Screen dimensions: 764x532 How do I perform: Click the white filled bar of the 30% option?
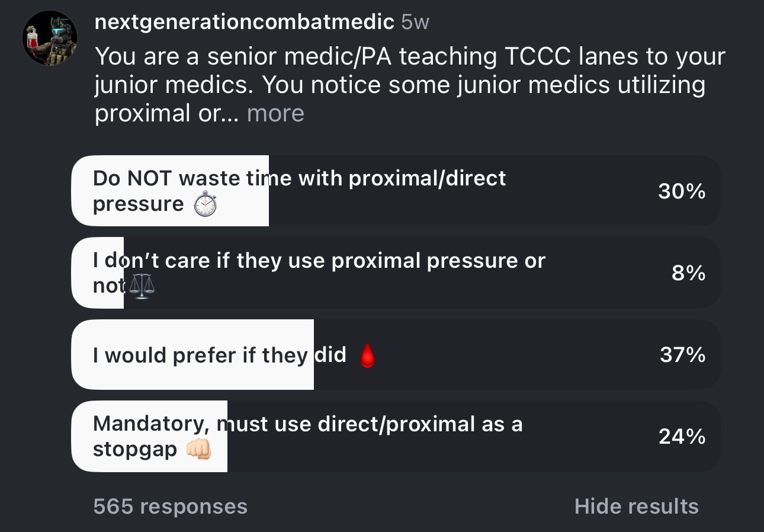[x=237, y=216]
